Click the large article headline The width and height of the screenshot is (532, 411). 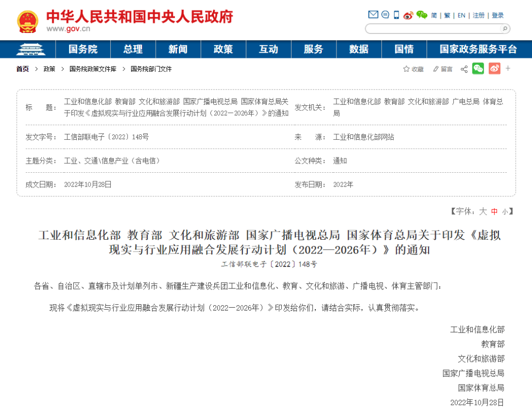pos(269,243)
